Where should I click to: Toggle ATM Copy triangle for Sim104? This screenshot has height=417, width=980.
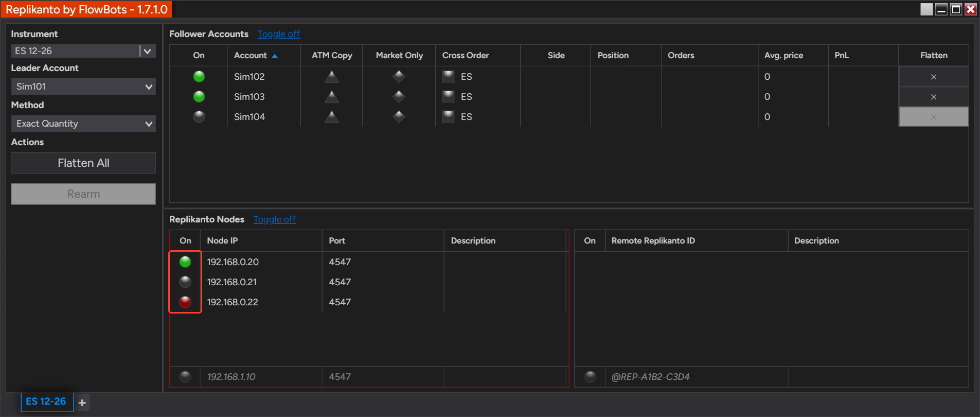(x=332, y=117)
